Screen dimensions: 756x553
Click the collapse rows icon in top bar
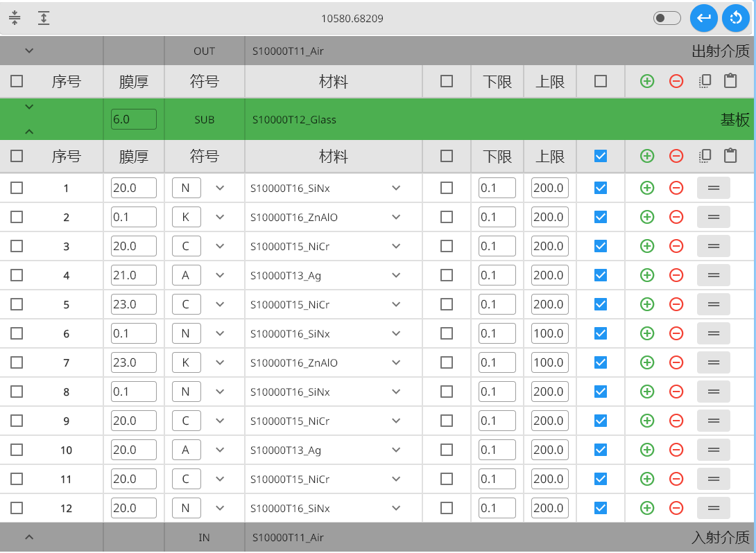15,18
